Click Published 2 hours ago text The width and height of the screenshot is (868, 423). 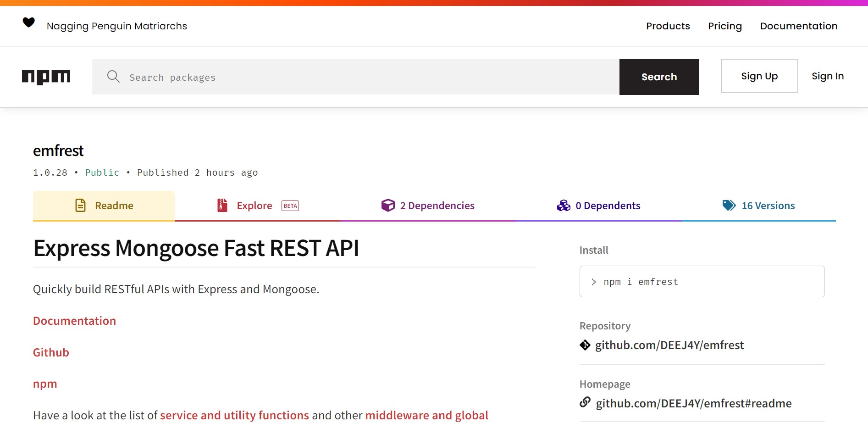(x=198, y=173)
